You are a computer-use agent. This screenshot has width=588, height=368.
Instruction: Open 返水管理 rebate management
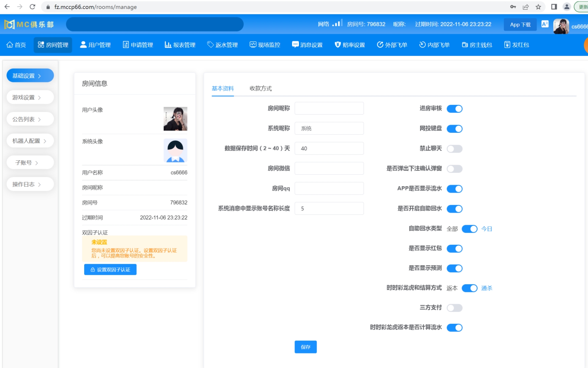click(222, 45)
